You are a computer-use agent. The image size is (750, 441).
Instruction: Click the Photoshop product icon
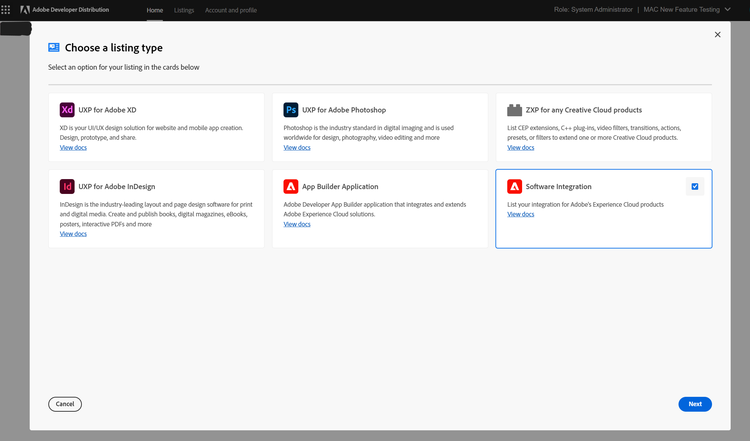[291, 110]
